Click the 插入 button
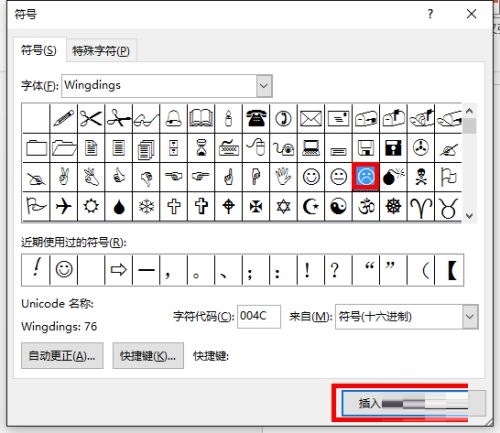Screen dimensions: 500x433 [x=405, y=403]
